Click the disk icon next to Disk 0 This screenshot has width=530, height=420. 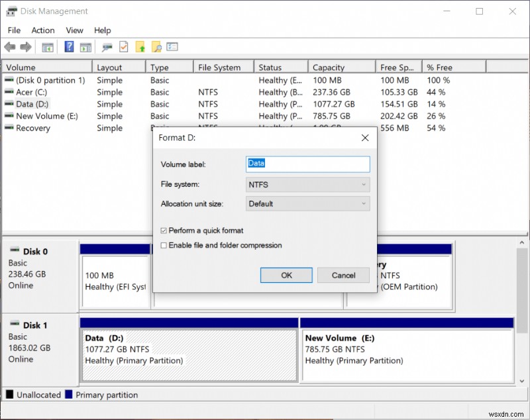[15, 250]
